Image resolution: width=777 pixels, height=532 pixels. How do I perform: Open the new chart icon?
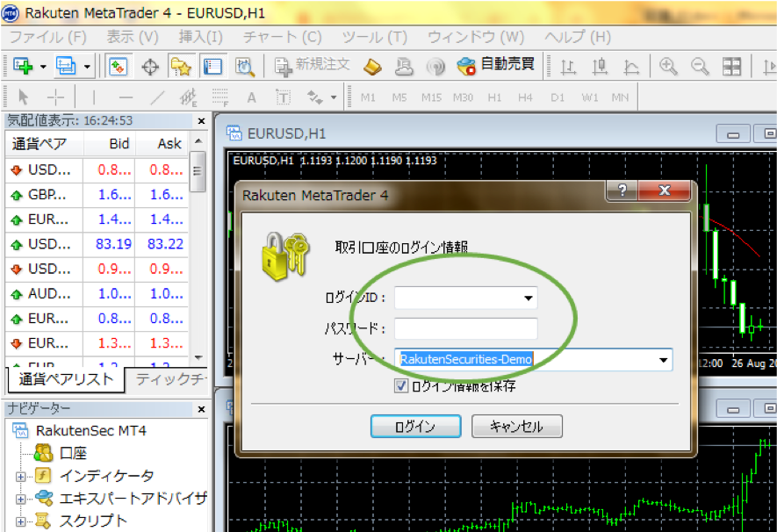click(x=22, y=66)
